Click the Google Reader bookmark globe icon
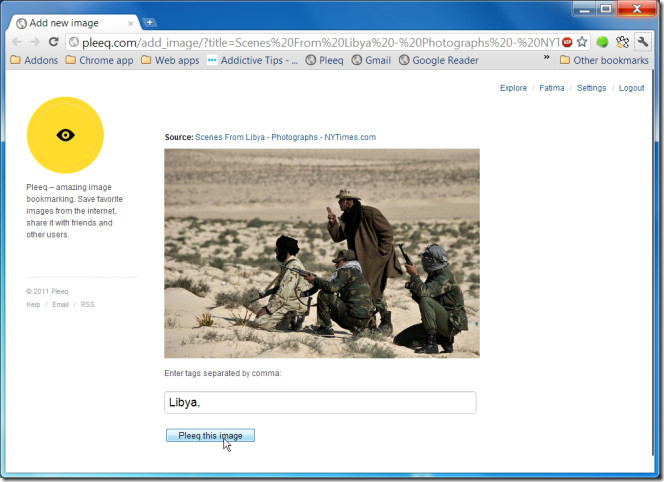Screen dimensions: 664x482 pos(404,60)
